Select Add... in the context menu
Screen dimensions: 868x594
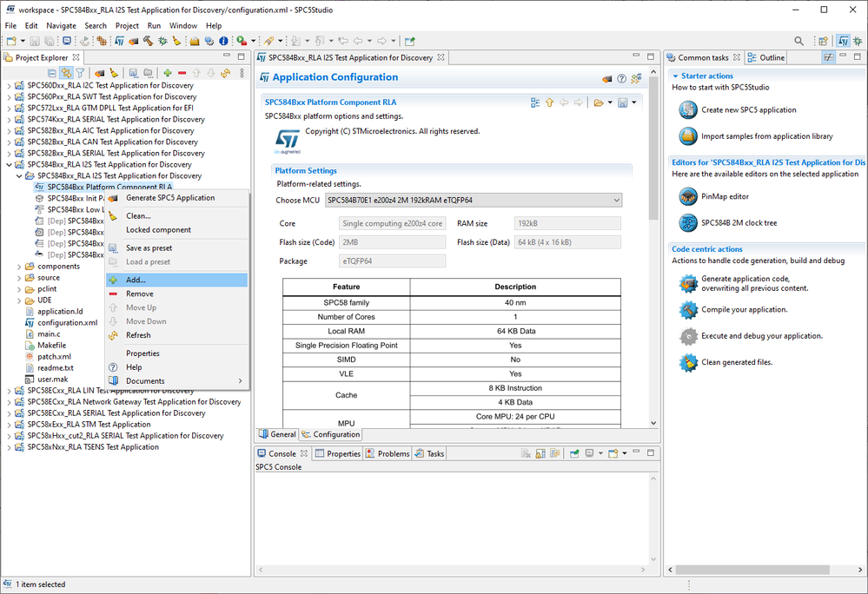176,280
